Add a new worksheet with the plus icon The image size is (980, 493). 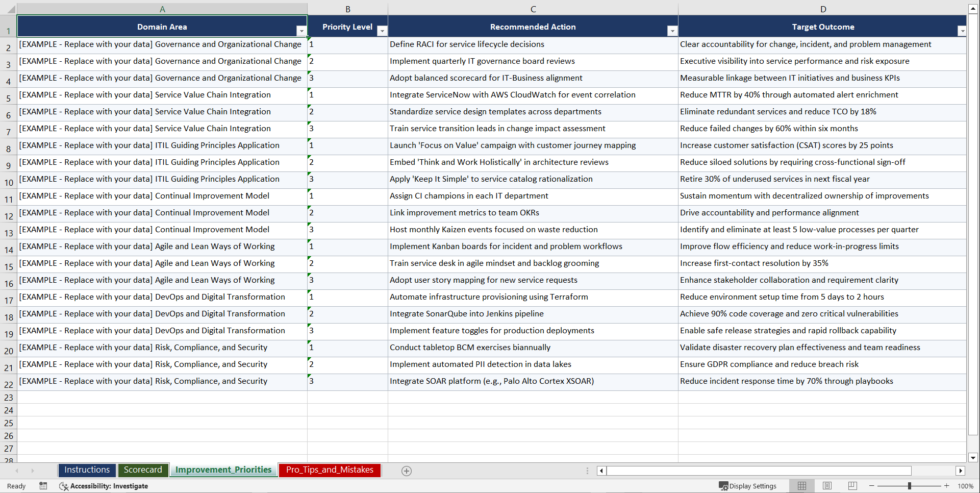tap(407, 471)
